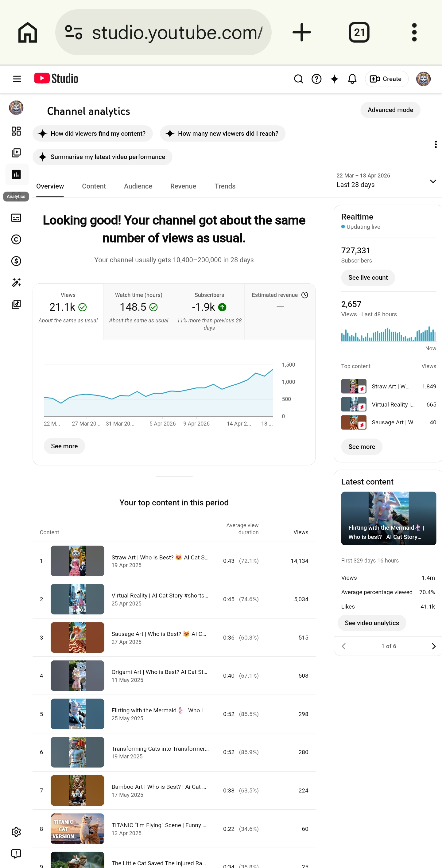This screenshot has height=868, width=442.
Task: Click See video analytics button
Action: [372, 623]
